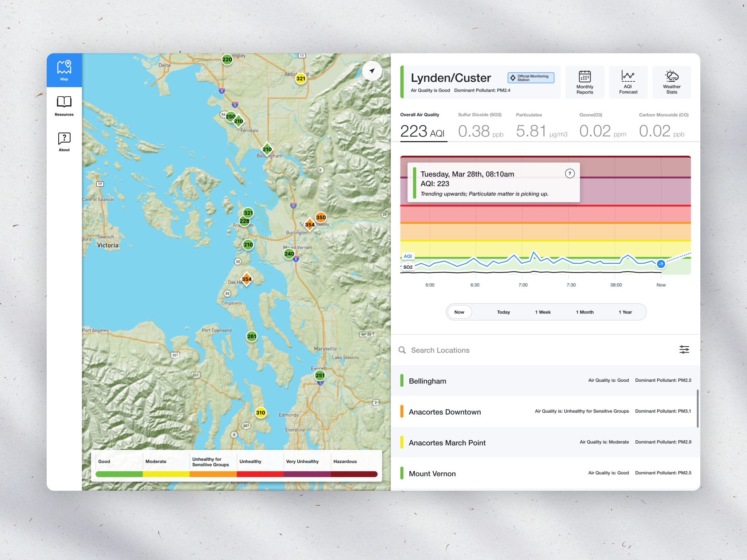Open the Map view in sidebar
Viewport: 747px width, 560px height.
pos(64,70)
